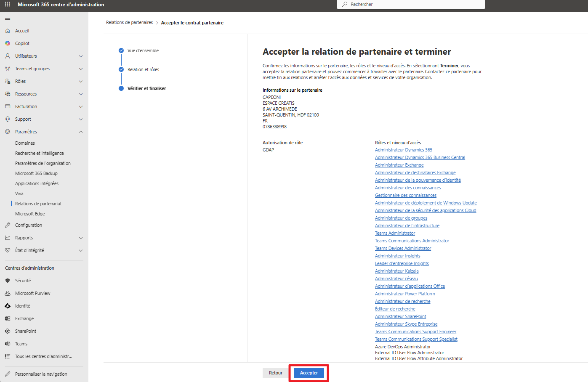This screenshot has width=588, height=382.
Task: Click the Retour button
Action: [276, 373]
